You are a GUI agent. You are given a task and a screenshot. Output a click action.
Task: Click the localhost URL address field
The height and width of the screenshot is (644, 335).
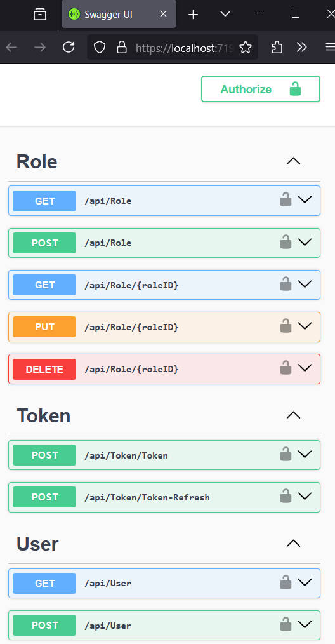coord(185,48)
